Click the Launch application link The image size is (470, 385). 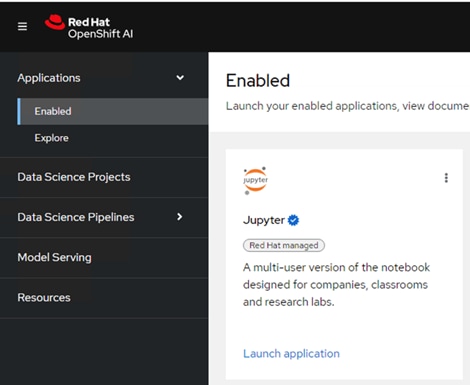291,353
